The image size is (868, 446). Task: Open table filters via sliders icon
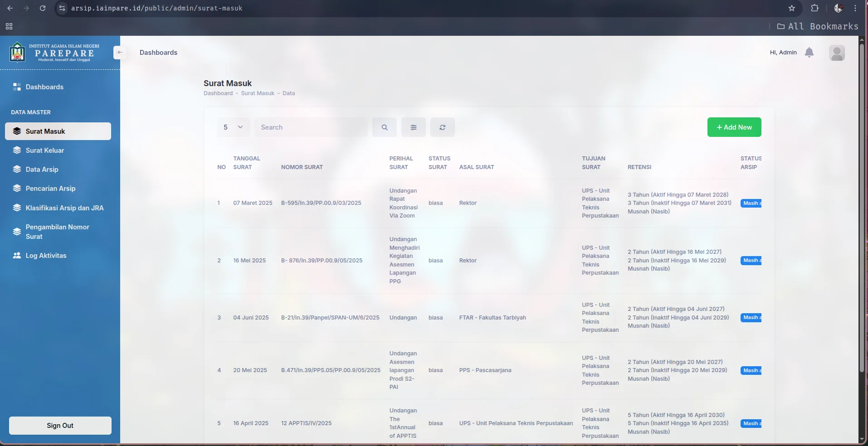(x=413, y=127)
